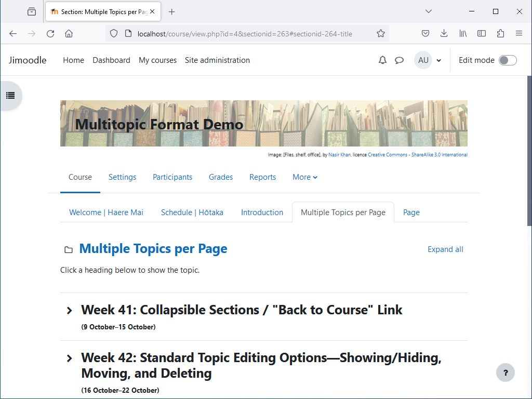
Task: Open the library bookmarks icon
Action: 463,33
